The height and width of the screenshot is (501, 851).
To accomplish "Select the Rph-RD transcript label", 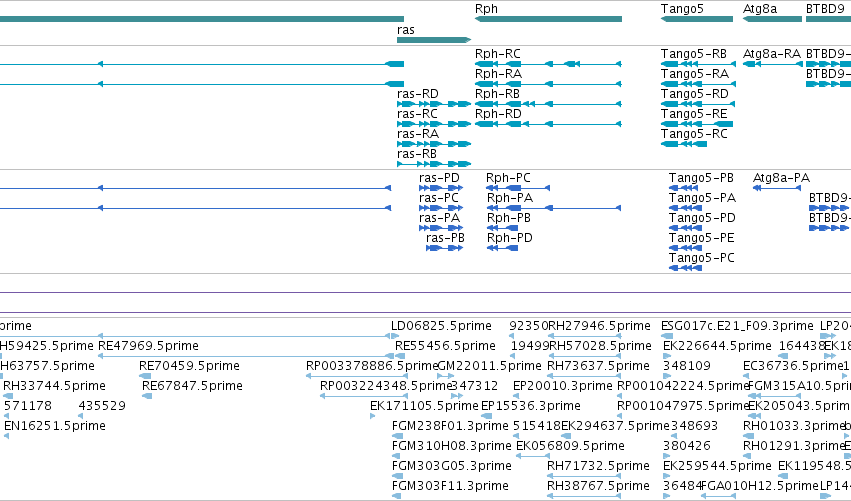I will [498, 114].
